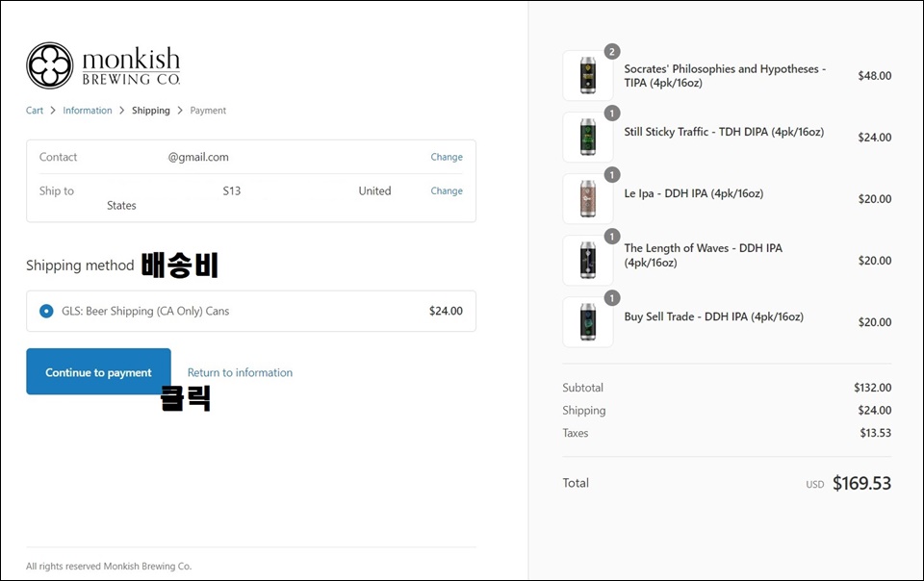Click the USD currency label
This screenshot has height=581, width=924.
815,485
